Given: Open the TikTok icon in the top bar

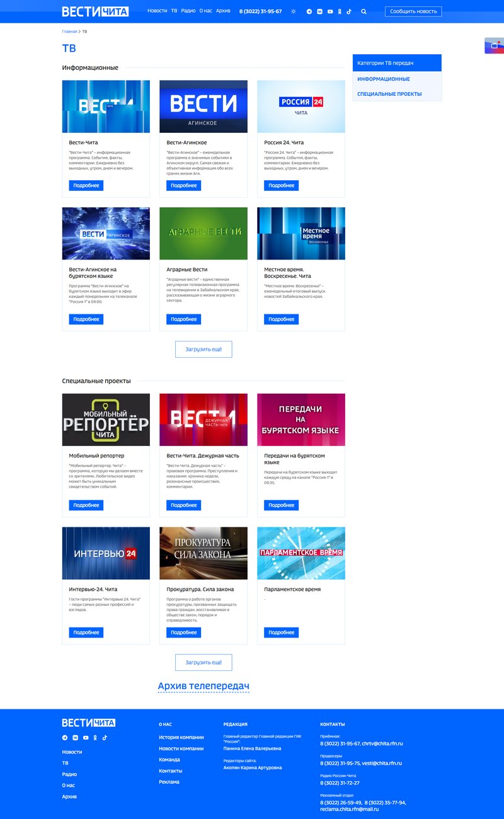Looking at the screenshot, I should click(x=349, y=11).
